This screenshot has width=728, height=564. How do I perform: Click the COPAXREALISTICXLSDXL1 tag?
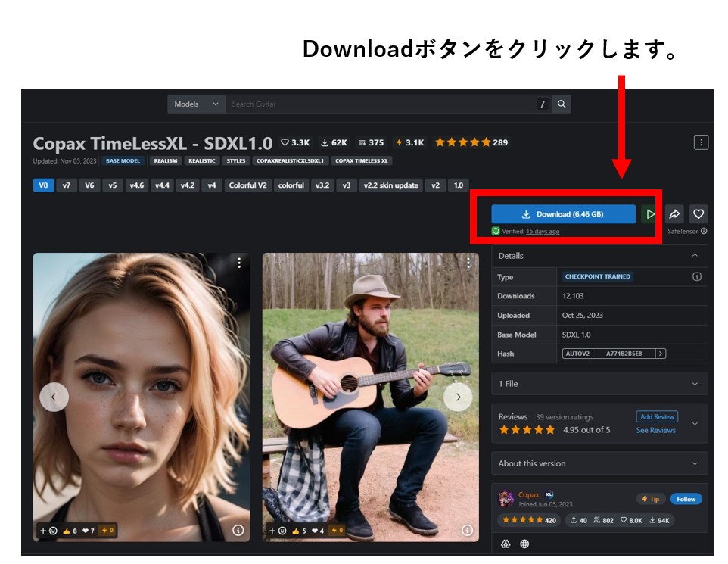coord(290,160)
